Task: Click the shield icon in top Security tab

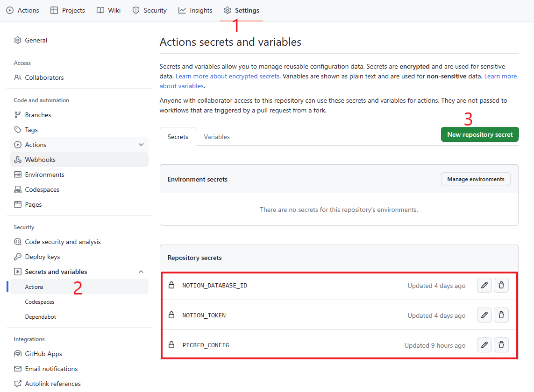Action: [x=136, y=10]
